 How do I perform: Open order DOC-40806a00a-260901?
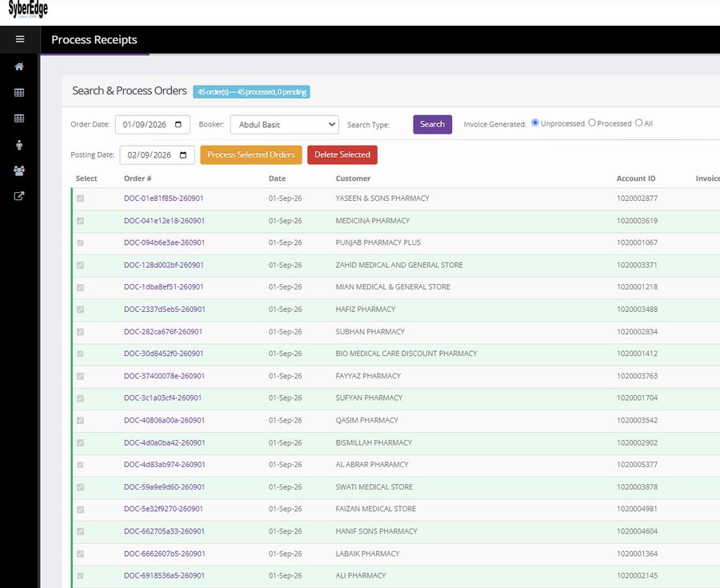164,421
